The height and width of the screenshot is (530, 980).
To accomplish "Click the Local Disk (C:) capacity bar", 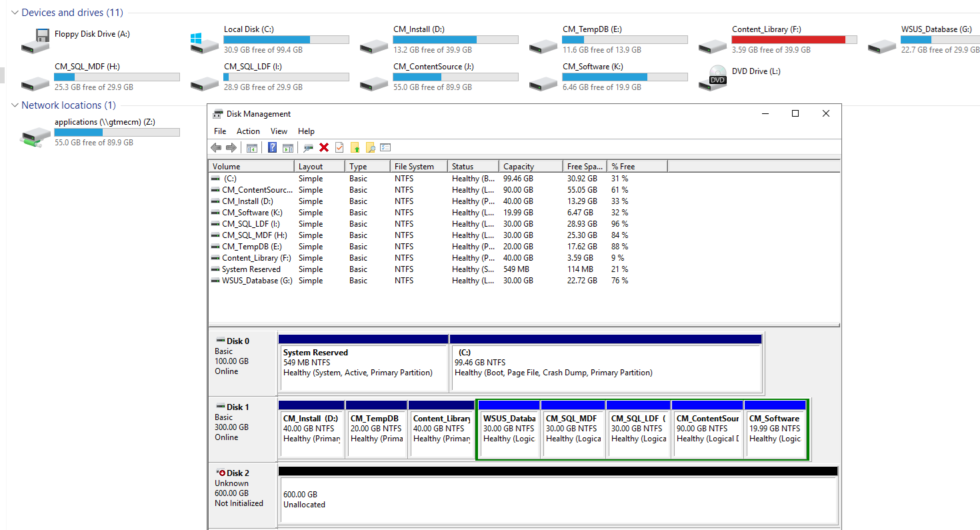I will point(286,39).
